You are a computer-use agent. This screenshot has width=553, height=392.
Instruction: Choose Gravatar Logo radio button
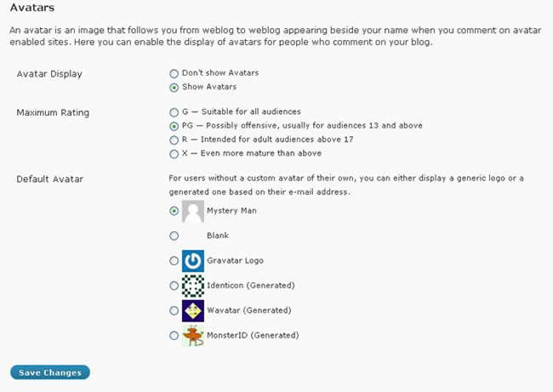pyautogui.click(x=174, y=260)
